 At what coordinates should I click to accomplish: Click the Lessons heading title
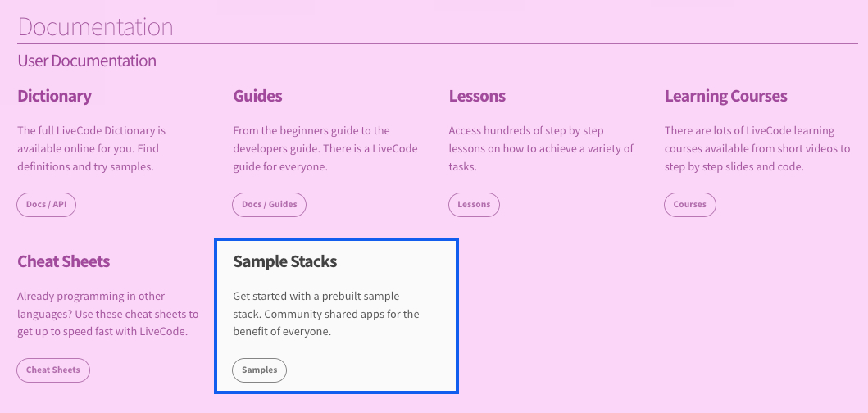pos(477,96)
